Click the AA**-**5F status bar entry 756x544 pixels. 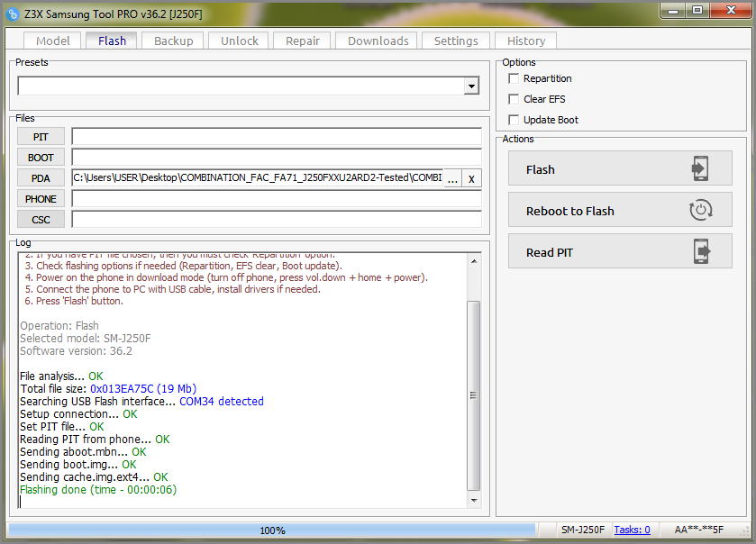tap(698, 530)
